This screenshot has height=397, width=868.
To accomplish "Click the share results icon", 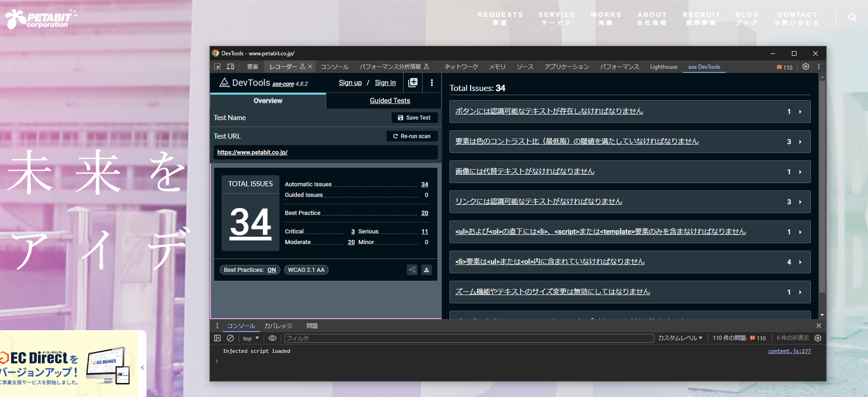I will (412, 270).
